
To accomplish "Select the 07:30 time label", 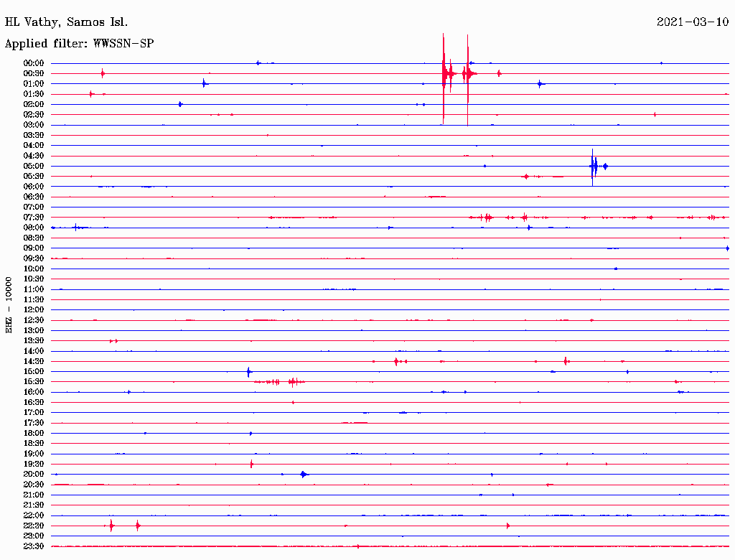I will pyautogui.click(x=34, y=218).
